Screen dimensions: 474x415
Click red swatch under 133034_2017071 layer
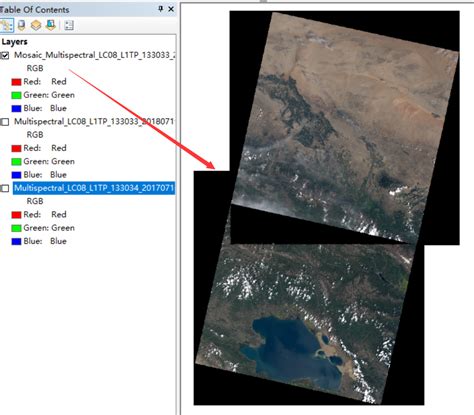16,215
